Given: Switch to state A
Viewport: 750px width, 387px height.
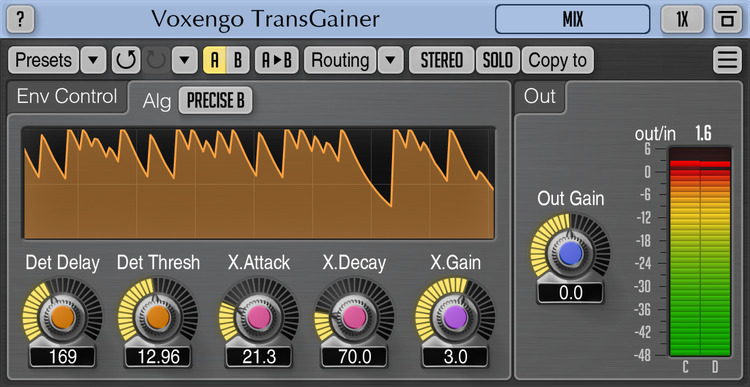Looking at the screenshot, I should [x=215, y=60].
